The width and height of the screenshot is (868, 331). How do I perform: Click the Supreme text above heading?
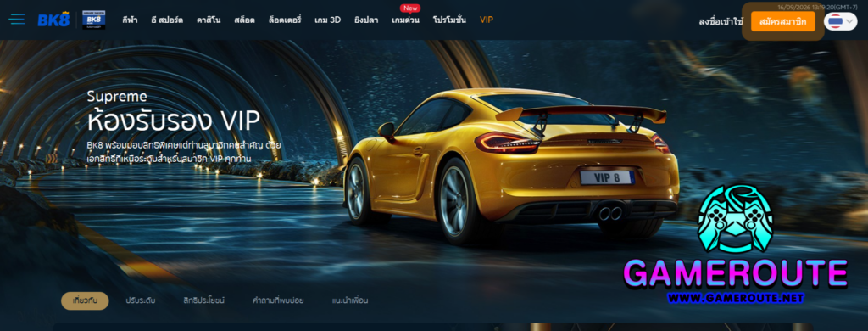tap(117, 97)
